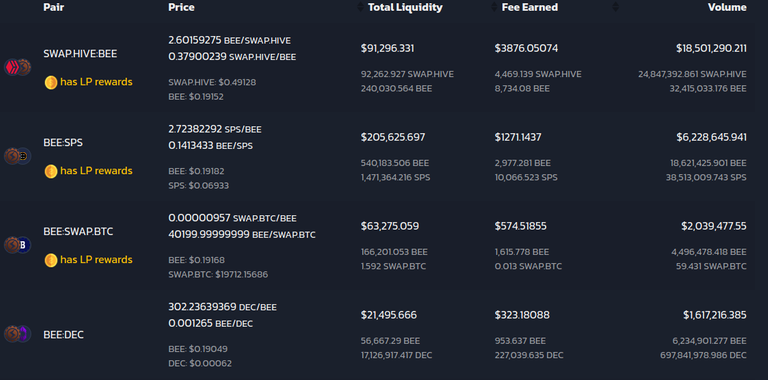Select fee earned $3876.05074
This screenshot has height=380, width=768.
click(526, 48)
